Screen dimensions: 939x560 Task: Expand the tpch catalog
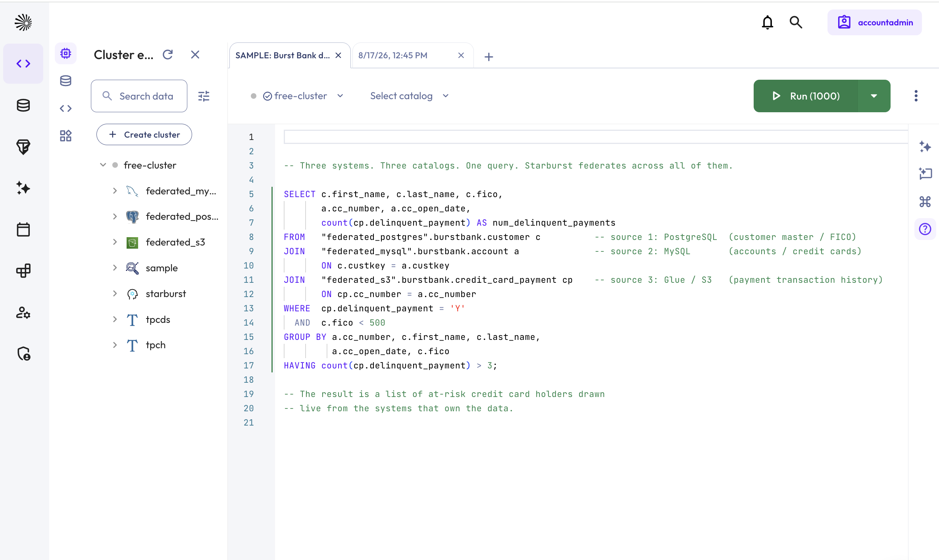click(x=115, y=345)
